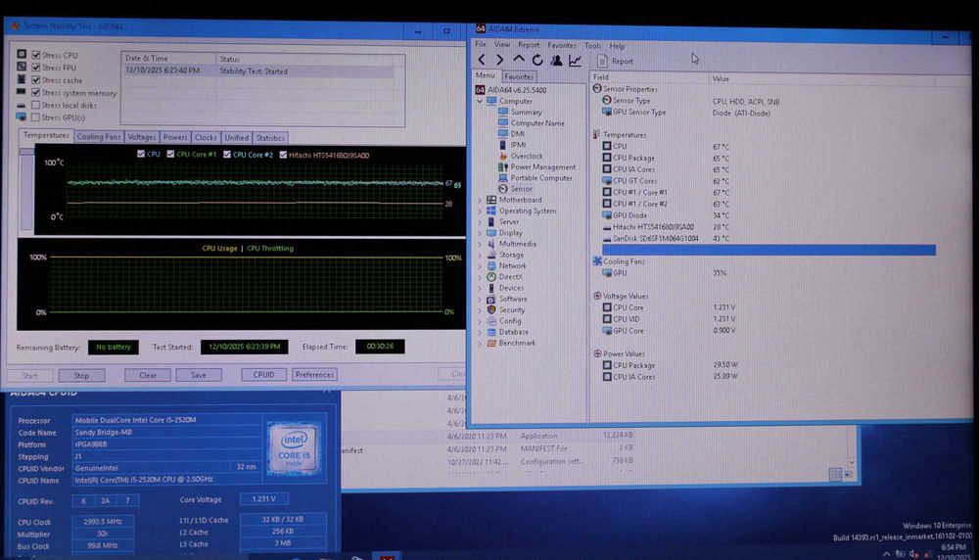
Task: Click the Motherboard chip icon in tree
Action: pos(491,200)
